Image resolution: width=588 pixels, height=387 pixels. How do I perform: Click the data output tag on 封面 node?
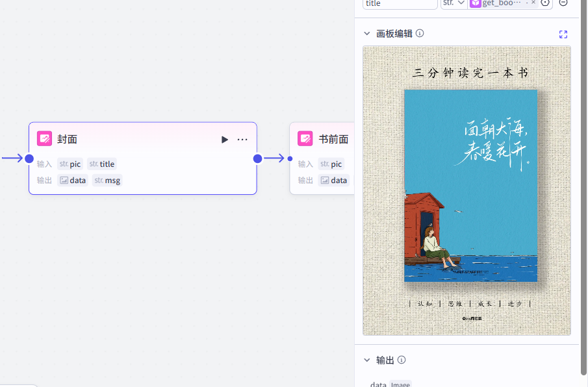73,181
